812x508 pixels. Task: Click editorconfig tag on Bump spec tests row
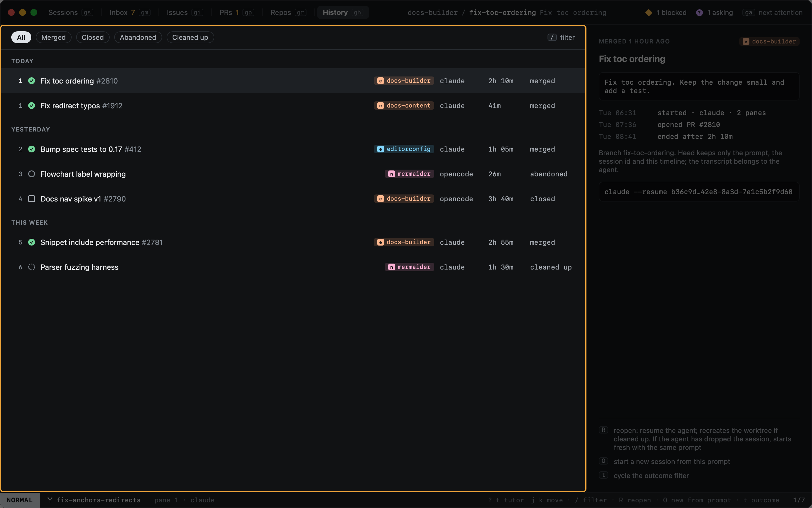[x=404, y=149]
